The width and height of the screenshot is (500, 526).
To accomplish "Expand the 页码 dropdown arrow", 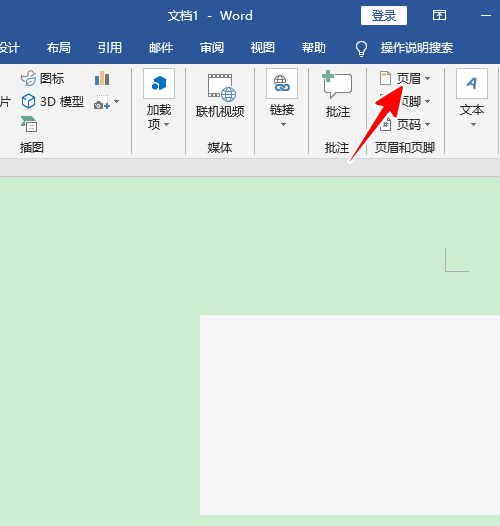I will [428, 125].
